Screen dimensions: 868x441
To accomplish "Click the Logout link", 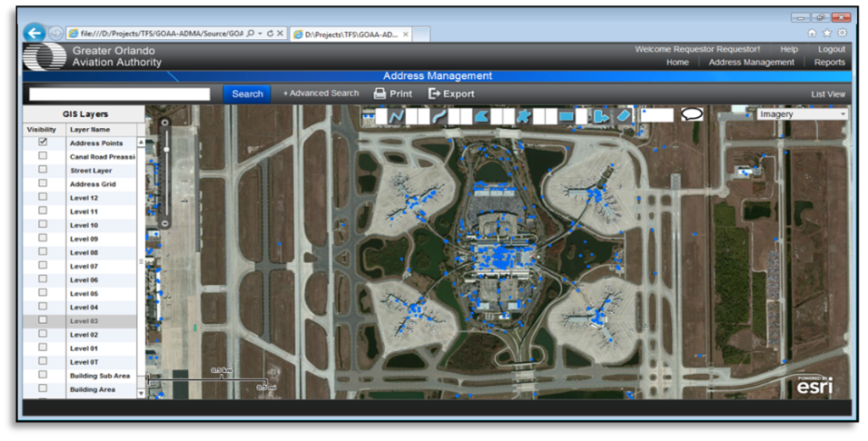I will click(831, 49).
